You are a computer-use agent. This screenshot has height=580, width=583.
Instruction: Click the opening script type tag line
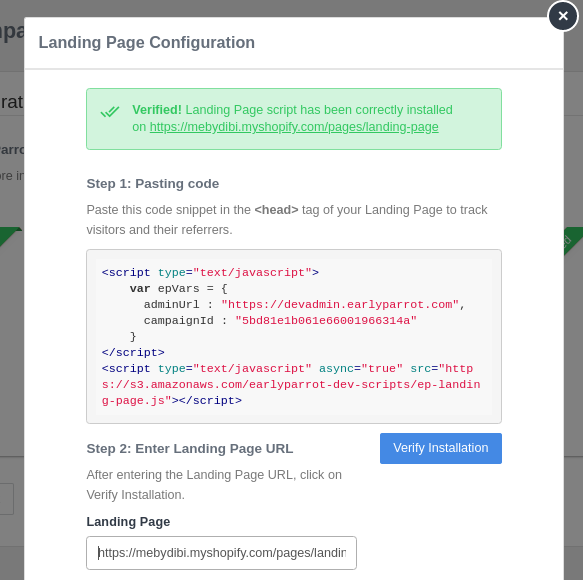pyautogui.click(x=210, y=273)
